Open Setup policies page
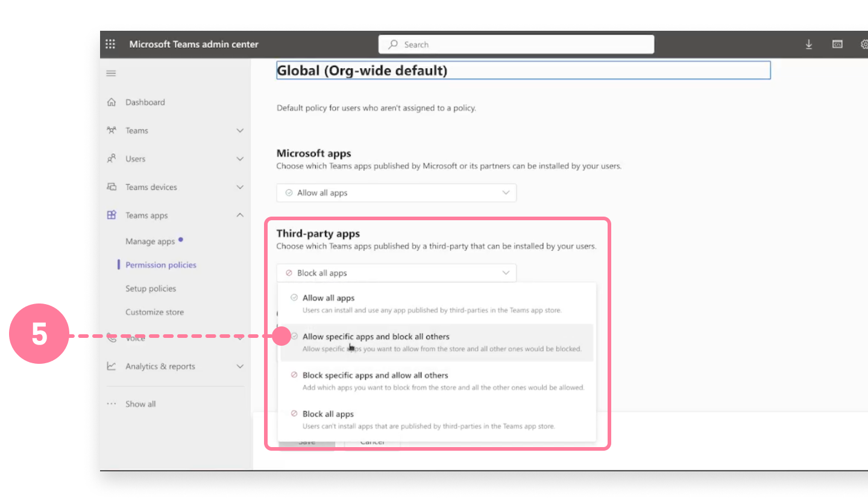The image size is (868, 502). 151,288
